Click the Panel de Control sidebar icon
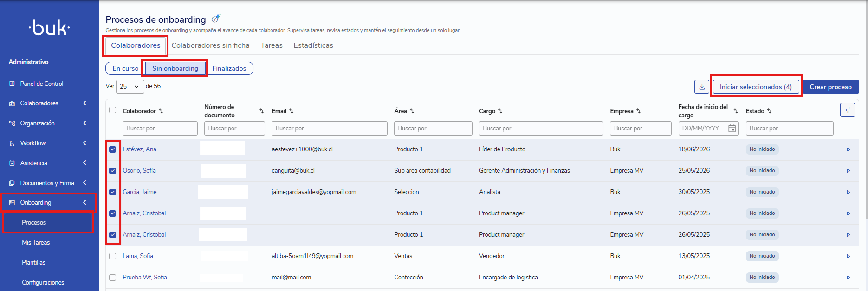Viewport: 868px width, 291px height. [x=12, y=84]
